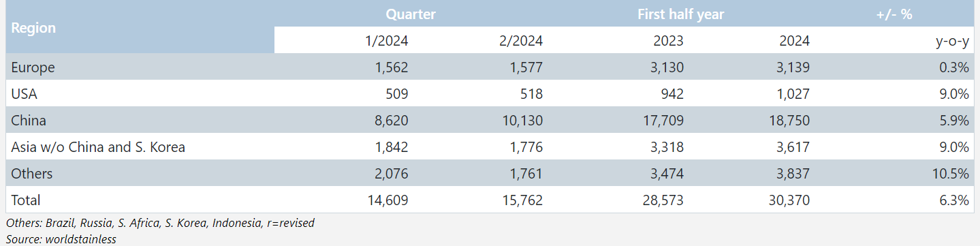Select the 1/2024 column subheader
980x246 pixels.
387,41
